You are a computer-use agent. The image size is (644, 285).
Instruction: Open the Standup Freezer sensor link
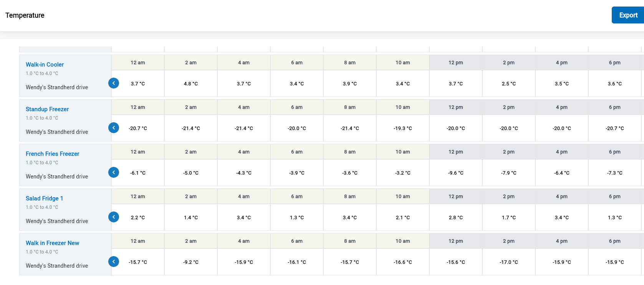(x=47, y=109)
